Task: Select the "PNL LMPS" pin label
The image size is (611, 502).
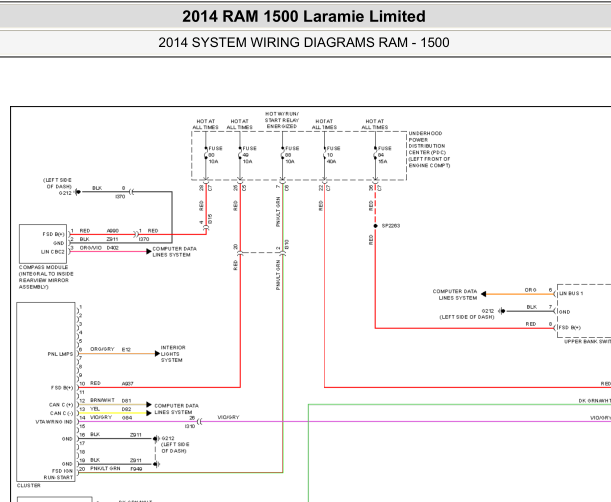Action: [x=60, y=354]
